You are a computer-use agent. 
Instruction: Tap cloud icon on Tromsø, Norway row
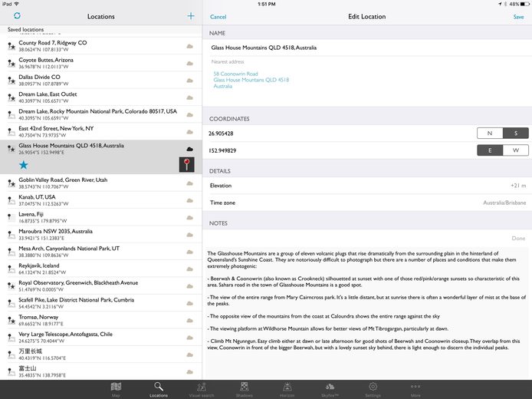(x=189, y=321)
